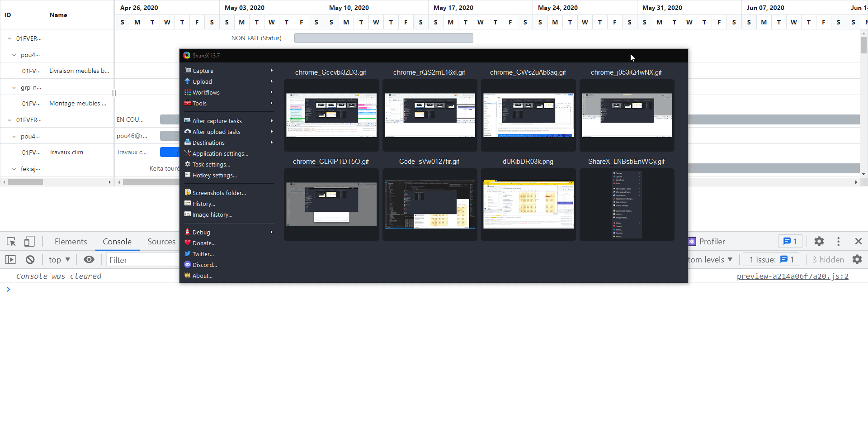868x424 pixels.
Task: Open the Custom levels dropdown
Action: coord(710,260)
